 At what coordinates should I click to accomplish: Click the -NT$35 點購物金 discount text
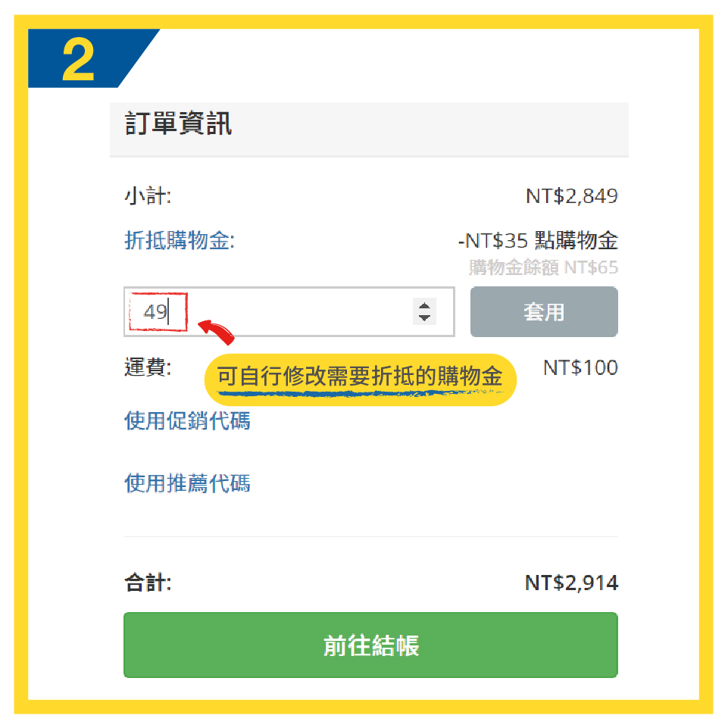pyautogui.click(x=538, y=242)
